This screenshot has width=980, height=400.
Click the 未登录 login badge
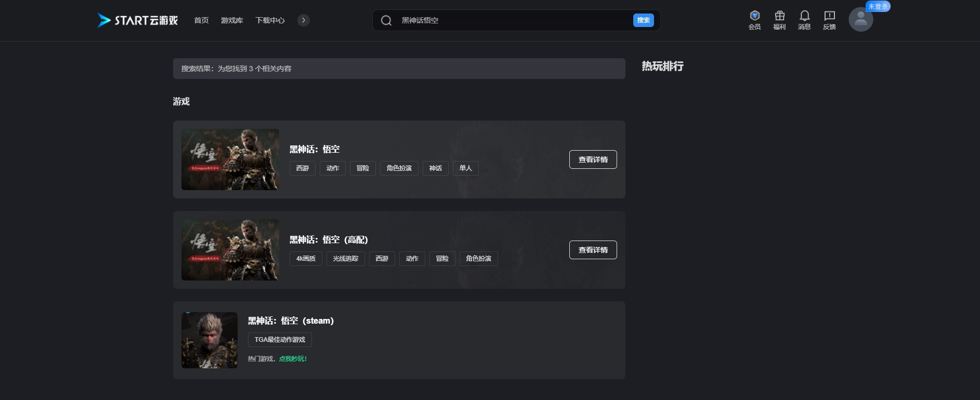(878, 6)
